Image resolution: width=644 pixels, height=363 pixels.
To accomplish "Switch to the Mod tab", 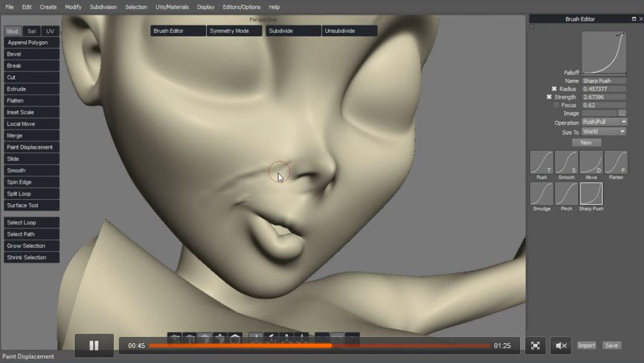I will point(12,31).
